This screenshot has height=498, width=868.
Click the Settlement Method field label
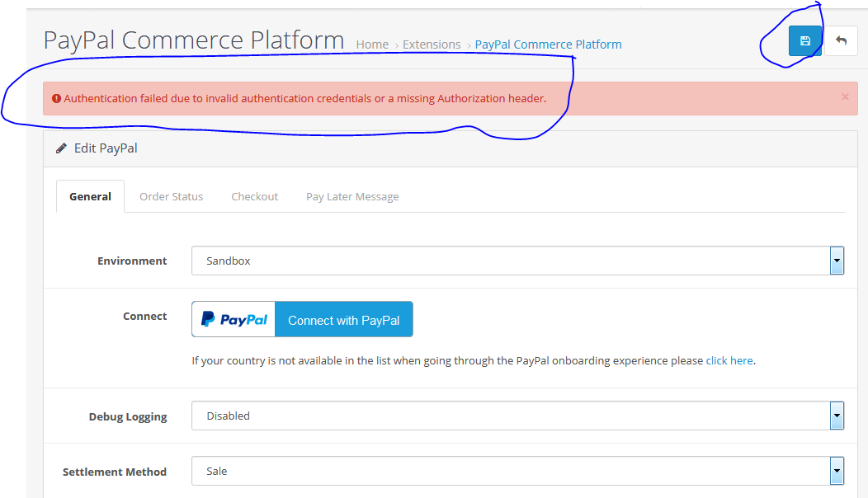tap(115, 472)
